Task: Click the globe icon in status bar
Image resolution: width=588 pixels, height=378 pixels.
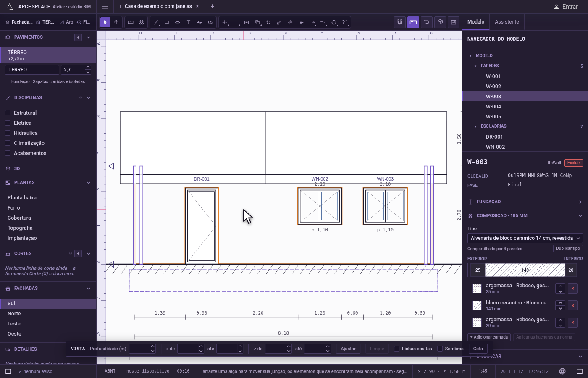Action: click(562, 371)
